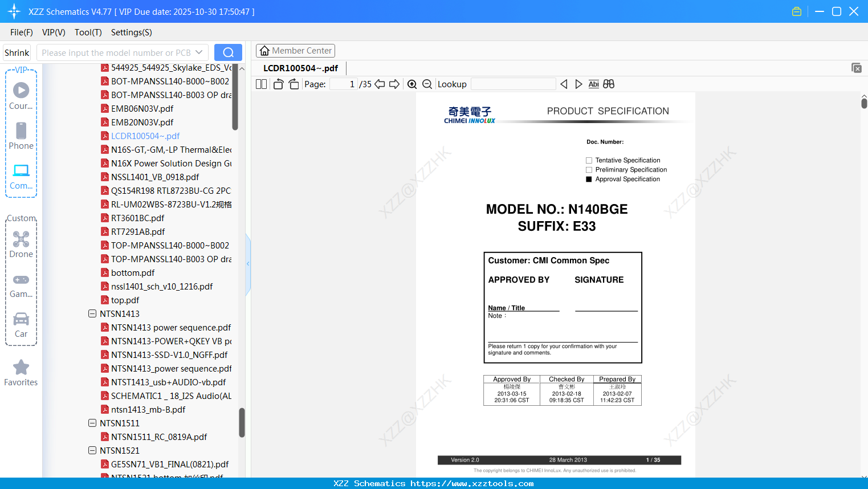Viewport: 868px width, 489px height.
Task: Select the LCDR100504~.pdf tab
Action: pos(300,68)
